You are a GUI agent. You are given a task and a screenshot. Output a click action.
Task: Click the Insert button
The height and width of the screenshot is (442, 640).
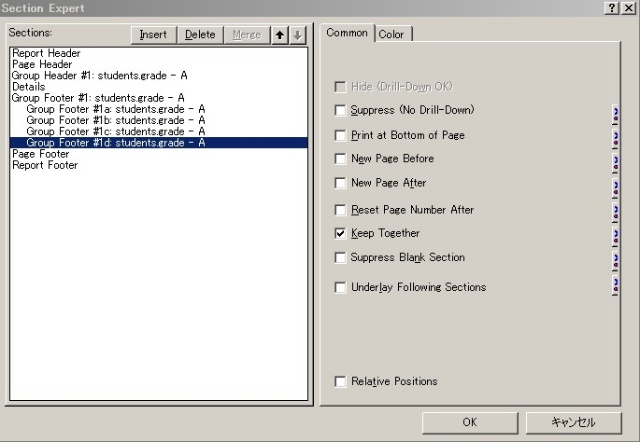[x=153, y=35]
